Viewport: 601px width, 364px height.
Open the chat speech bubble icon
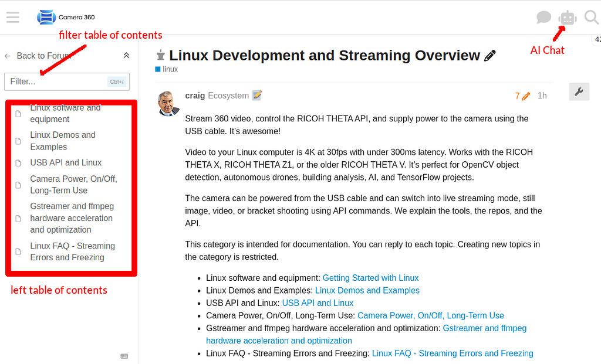click(x=543, y=17)
